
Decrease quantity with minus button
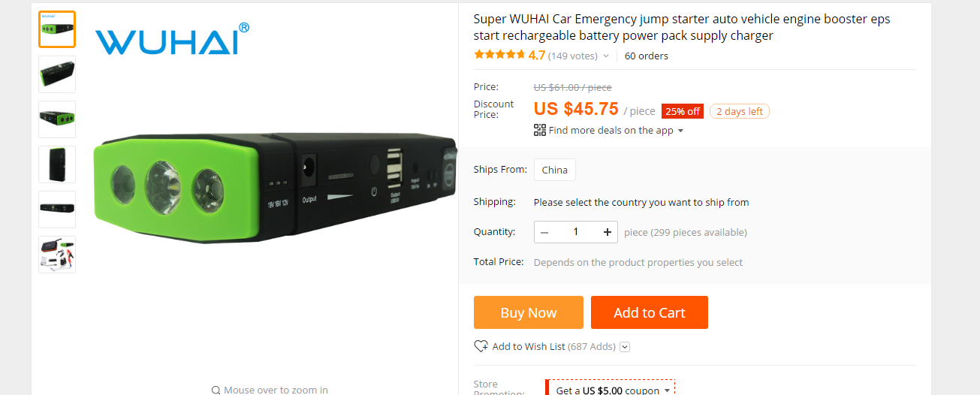(x=544, y=232)
